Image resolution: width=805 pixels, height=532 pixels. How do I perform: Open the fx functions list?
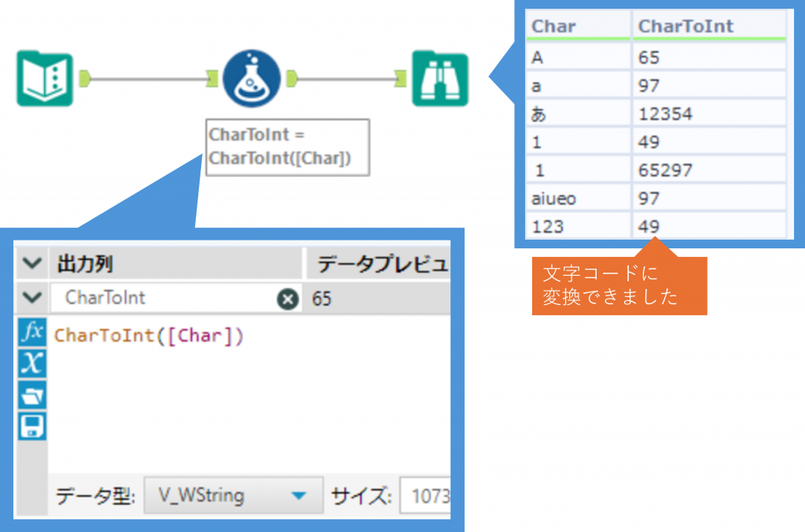(x=32, y=332)
